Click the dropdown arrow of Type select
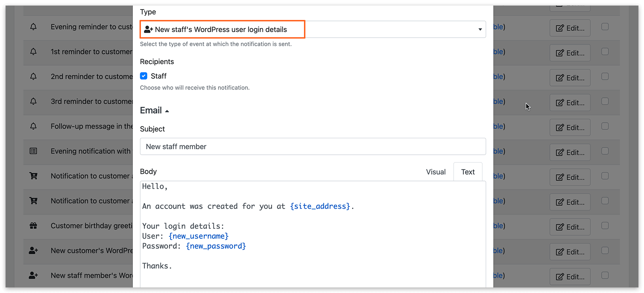The width and height of the screenshot is (644, 293). click(480, 30)
